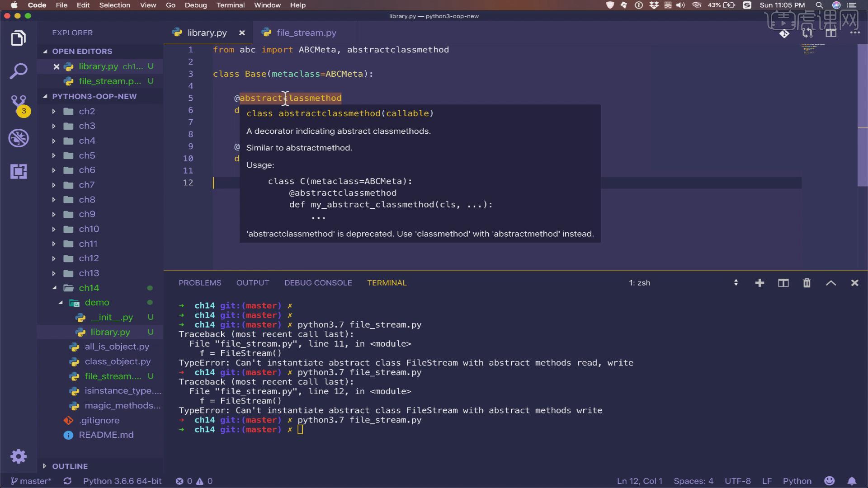Maximize the terminal panel with chevron
This screenshot has width=868, height=488.
[x=831, y=283]
